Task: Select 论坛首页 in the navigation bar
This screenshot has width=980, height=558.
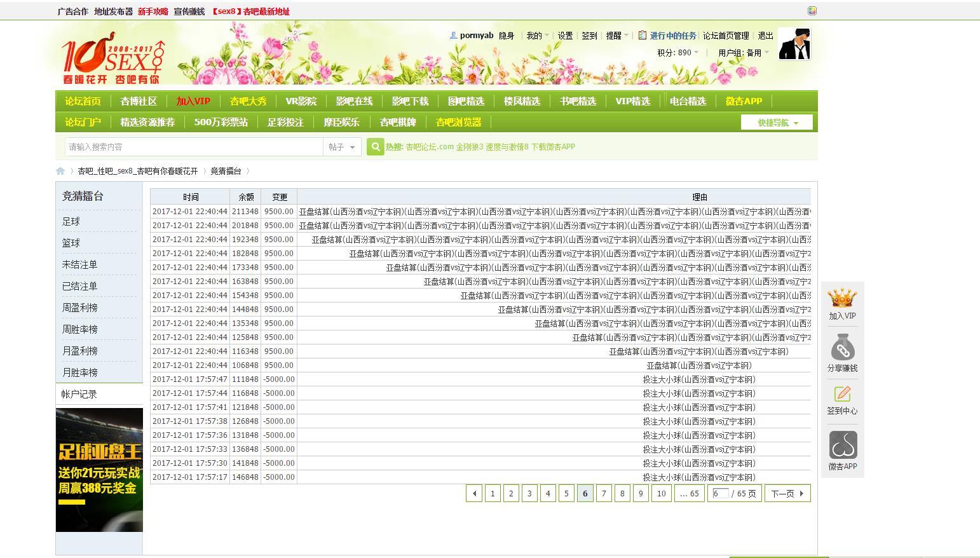Action: tap(83, 101)
